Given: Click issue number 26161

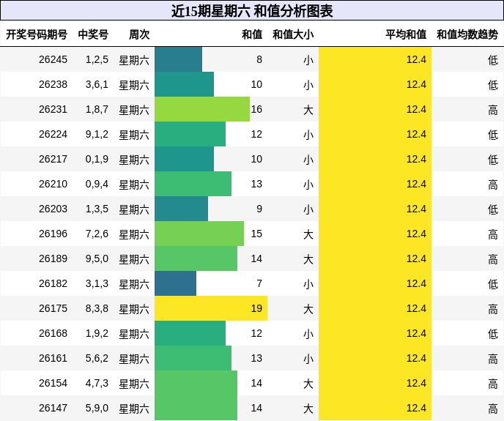Looking at the screenshot, I should click(53, 358).
